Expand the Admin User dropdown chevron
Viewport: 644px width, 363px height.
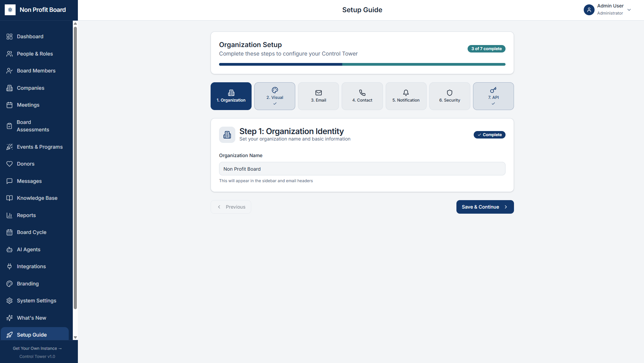629,10
